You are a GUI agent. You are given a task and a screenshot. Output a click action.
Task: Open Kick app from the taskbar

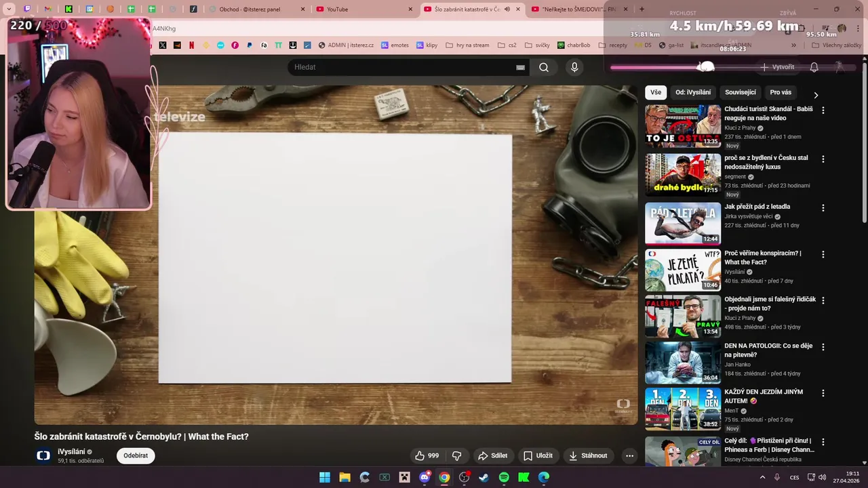click(524, 477)
